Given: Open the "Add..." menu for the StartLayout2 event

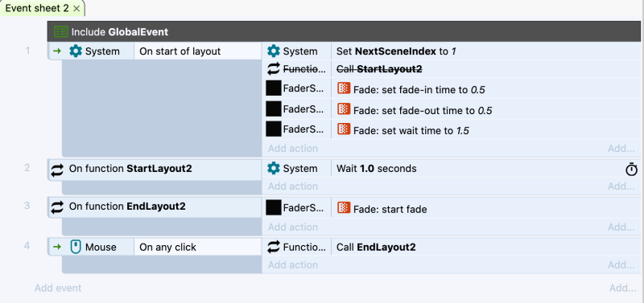Looking at the screenshot, I should point(621,186).
